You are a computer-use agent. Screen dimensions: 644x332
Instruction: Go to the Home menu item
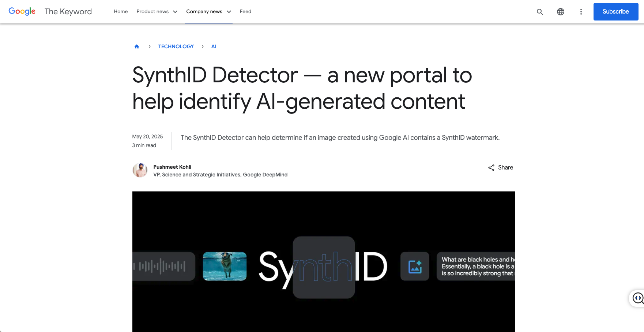coord(121,12)
